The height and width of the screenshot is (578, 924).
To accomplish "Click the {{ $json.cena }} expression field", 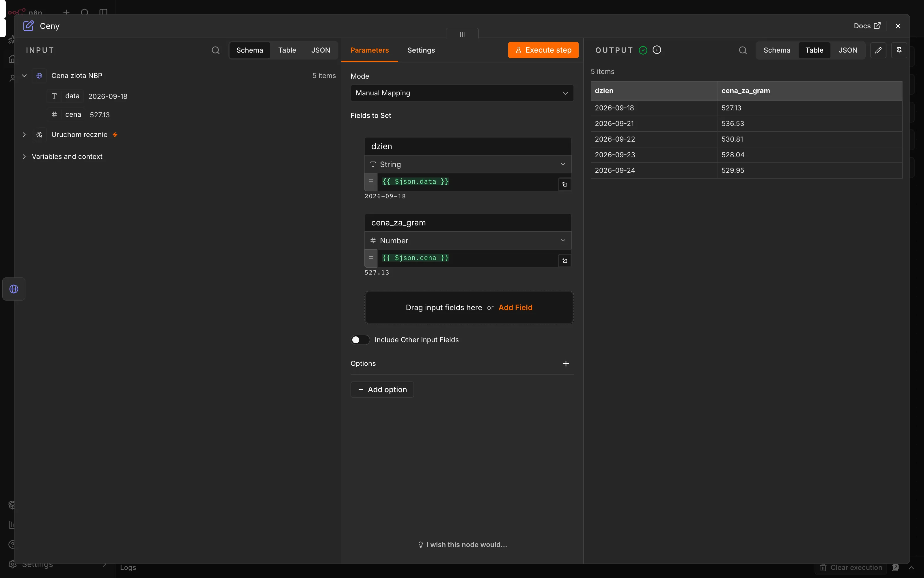I will click(x=468, y=258).
